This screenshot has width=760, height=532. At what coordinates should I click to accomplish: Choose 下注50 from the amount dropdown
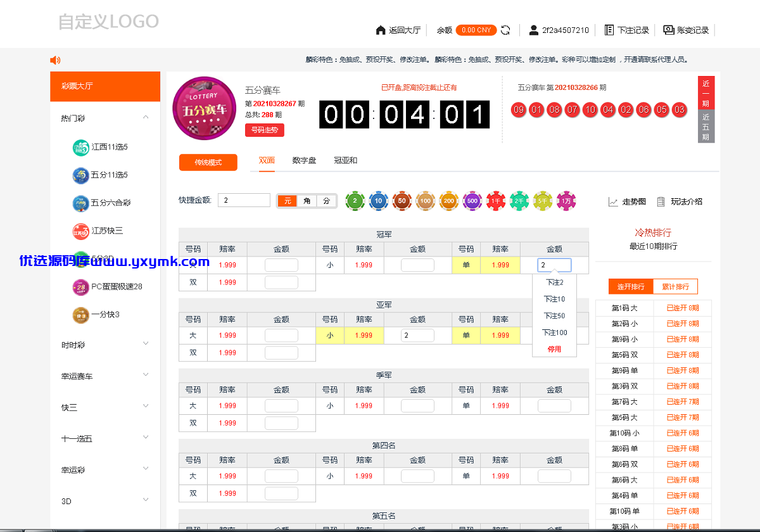555,315
